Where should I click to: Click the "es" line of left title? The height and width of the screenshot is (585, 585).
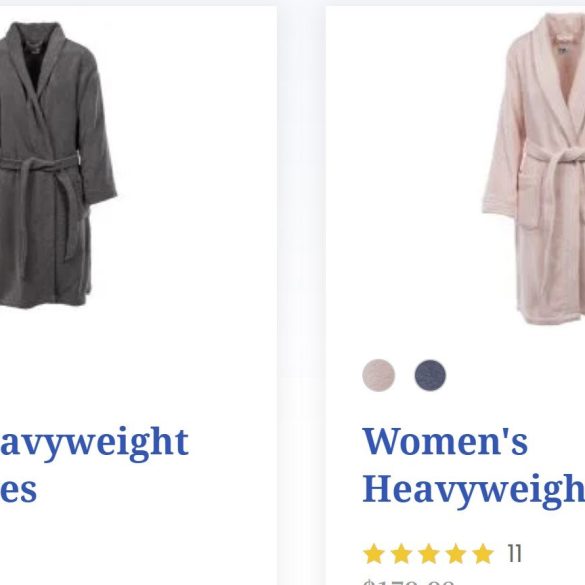(x=18, y=491)
